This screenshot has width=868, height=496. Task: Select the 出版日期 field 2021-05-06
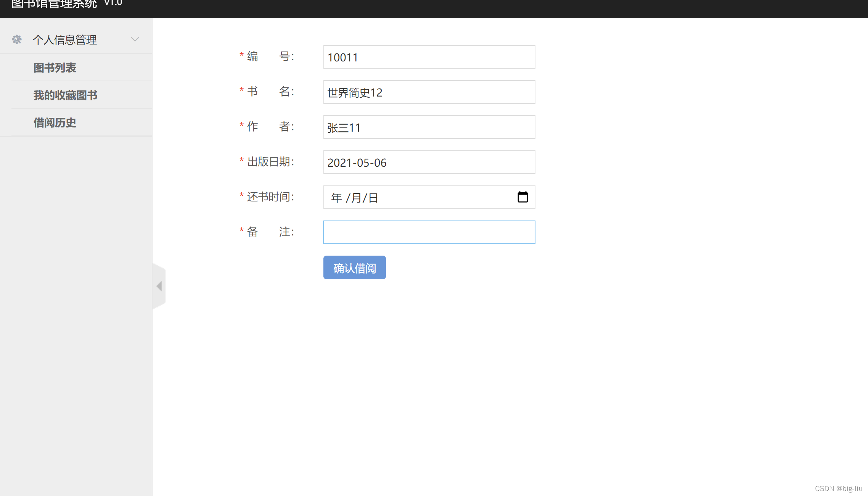[429, 162]
